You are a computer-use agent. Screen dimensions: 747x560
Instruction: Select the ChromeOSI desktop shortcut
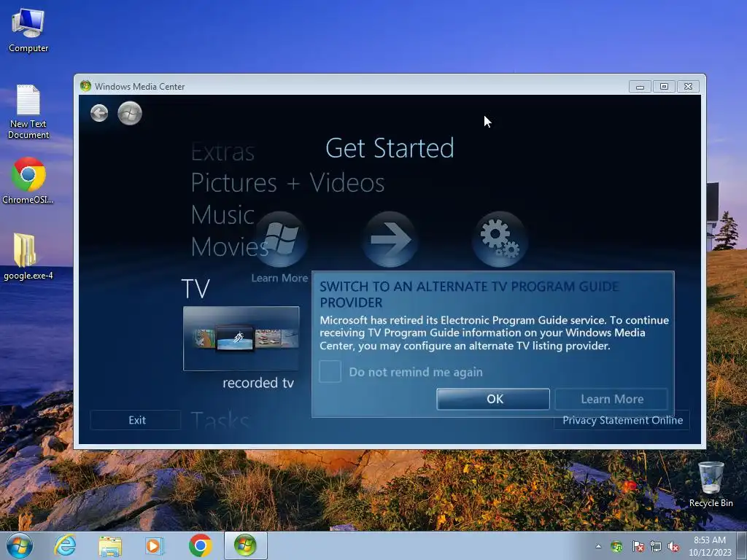(x=28, y=181)
